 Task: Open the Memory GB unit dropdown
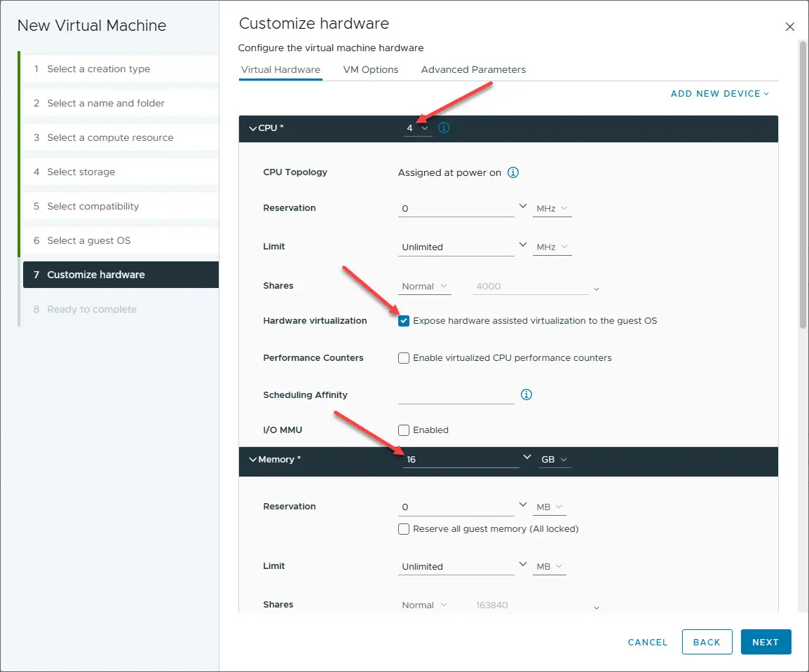tap(554, 460)
